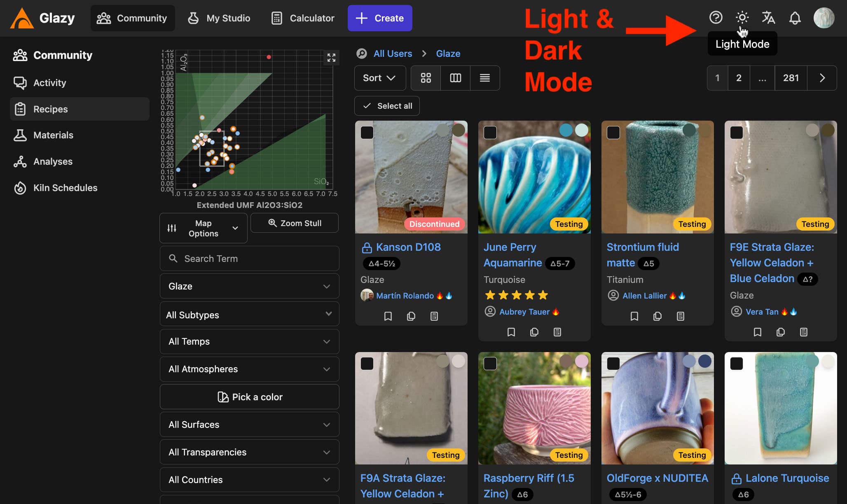This screenshot has height=504, width=847.
Task: Open the All Countries dropdown
Action: 249,480
